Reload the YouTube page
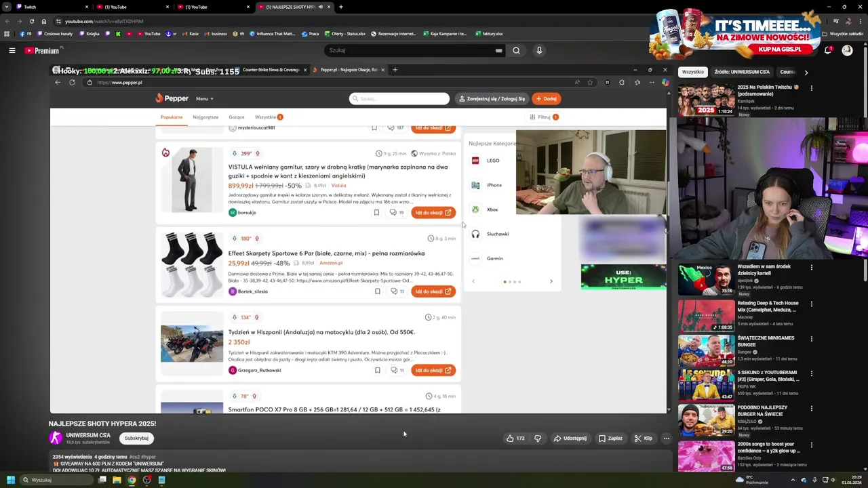This screenshot has width=868, height=488. [31, 21]
